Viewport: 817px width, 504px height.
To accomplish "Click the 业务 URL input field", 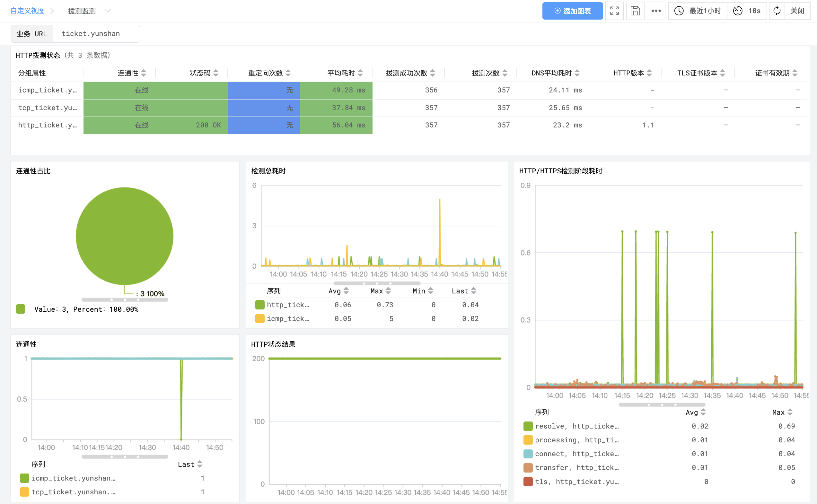I will pyautogui.click(x=95, y=34).
